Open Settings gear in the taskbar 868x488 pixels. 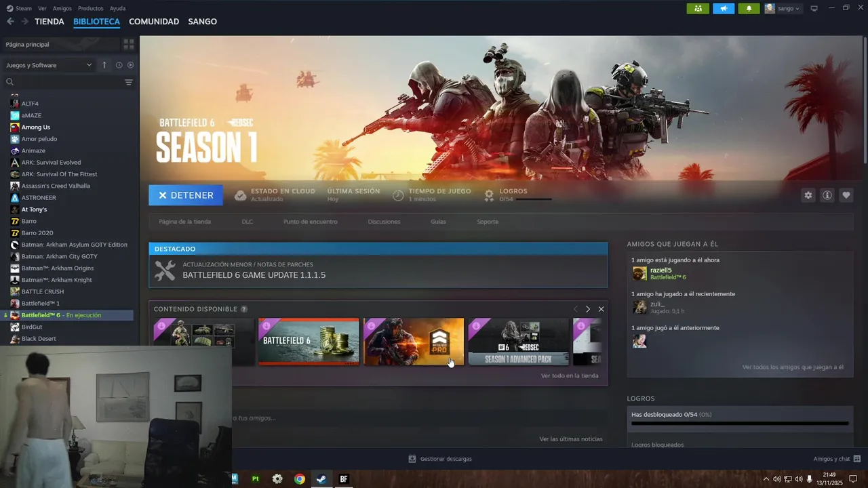[277, 479]
